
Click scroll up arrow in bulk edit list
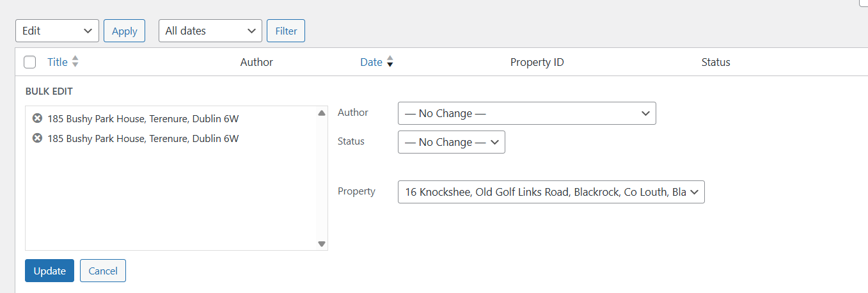pyautogui.click(x=322, y=113)
